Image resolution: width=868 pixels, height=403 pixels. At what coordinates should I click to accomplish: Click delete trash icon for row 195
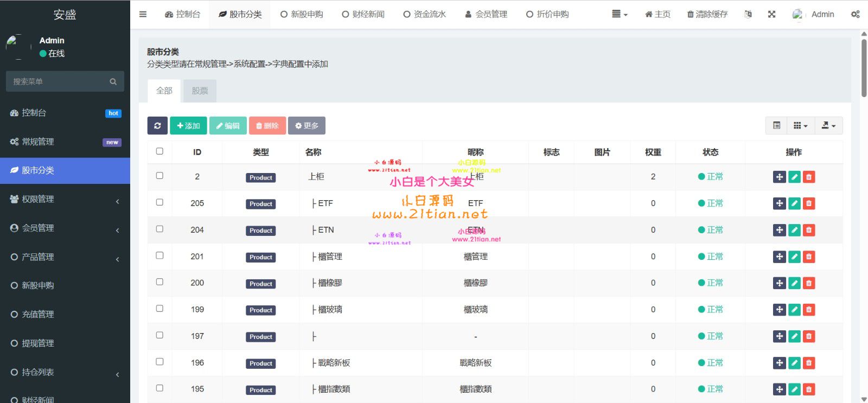809,389
